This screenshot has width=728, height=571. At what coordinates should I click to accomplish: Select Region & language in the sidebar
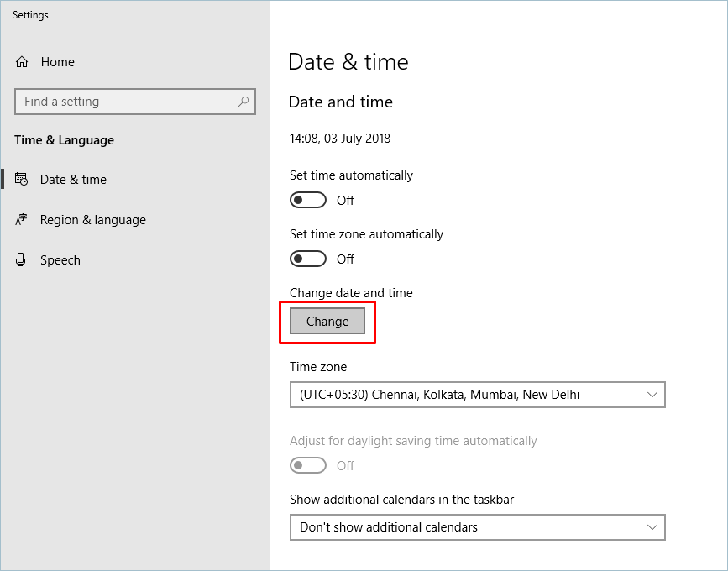(x=93, y=220)
